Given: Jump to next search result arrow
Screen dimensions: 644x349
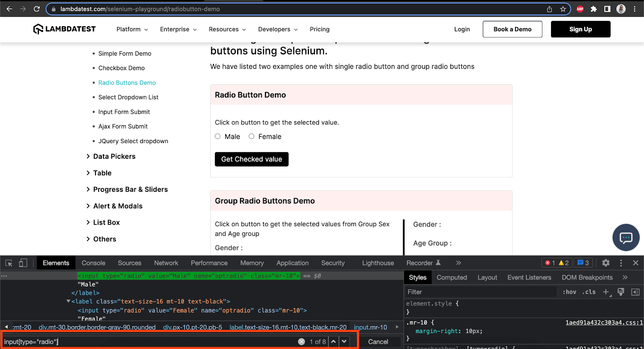Looking at the screenshot, I should click(x=344, y=342).
